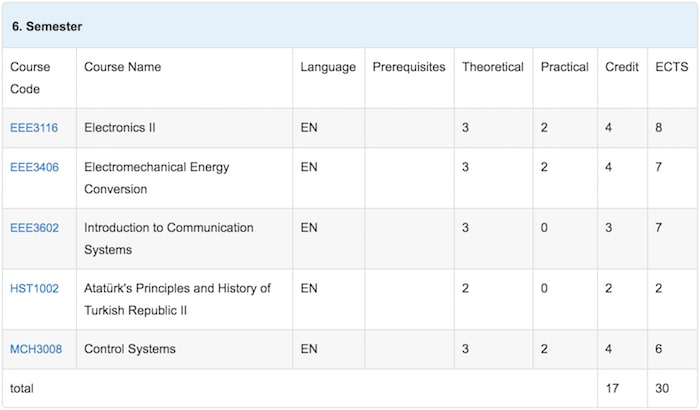
Task: Click the total credit value 17
Action: (612, 388)
